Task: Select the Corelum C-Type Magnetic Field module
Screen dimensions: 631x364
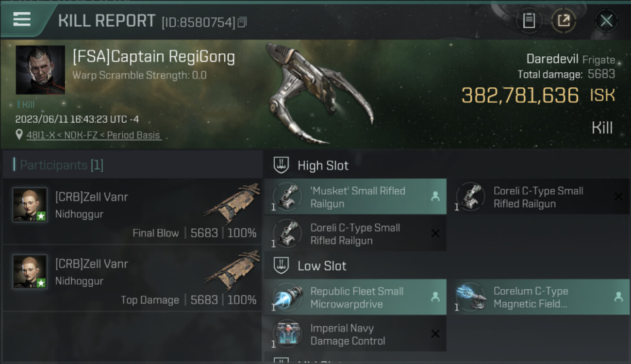Action: [538, 297]
